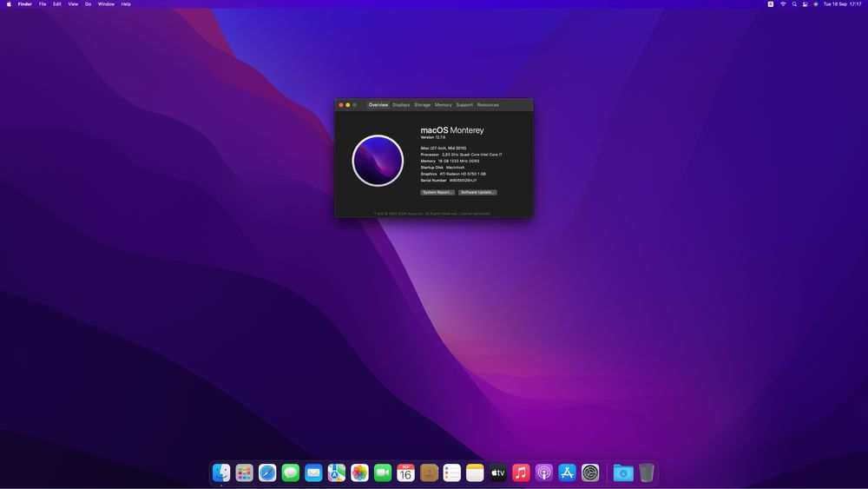868x489 pixels.
Task: Open the Window menu
Action: click(x=106, y=3)
